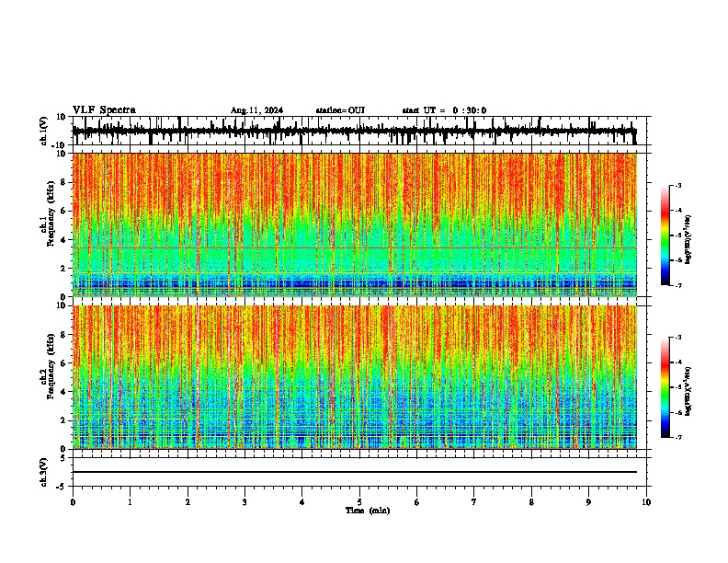Click the "VLF Spectra" title text
The width and height of the screenshot is (728, 563).
[x=104, y=110]
